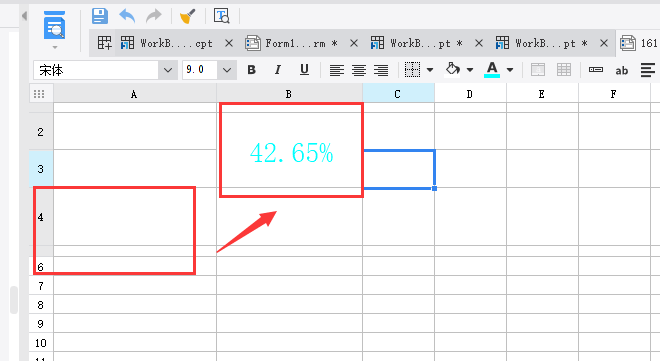The image size is (660, 361).
Task: Select column C header
Action: 398,94
